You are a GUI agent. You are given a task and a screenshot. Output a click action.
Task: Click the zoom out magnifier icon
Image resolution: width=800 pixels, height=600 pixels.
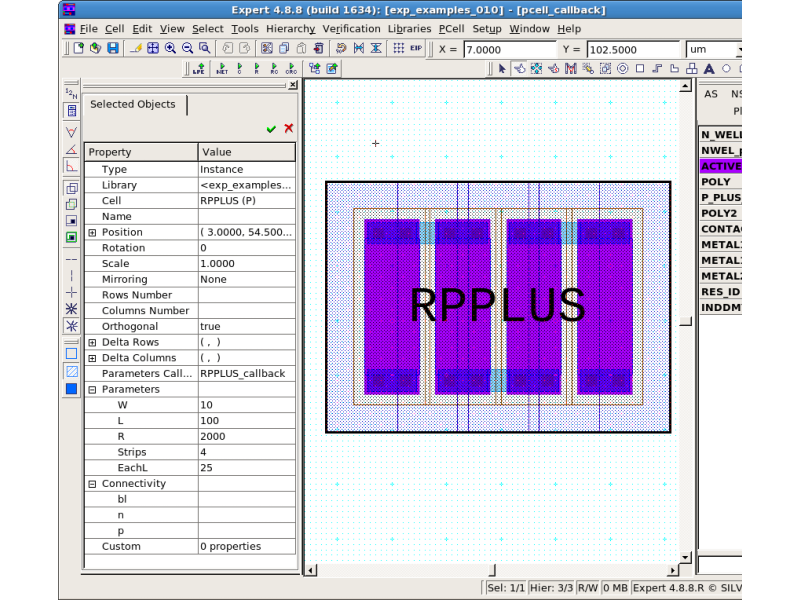tap(187, 48)
